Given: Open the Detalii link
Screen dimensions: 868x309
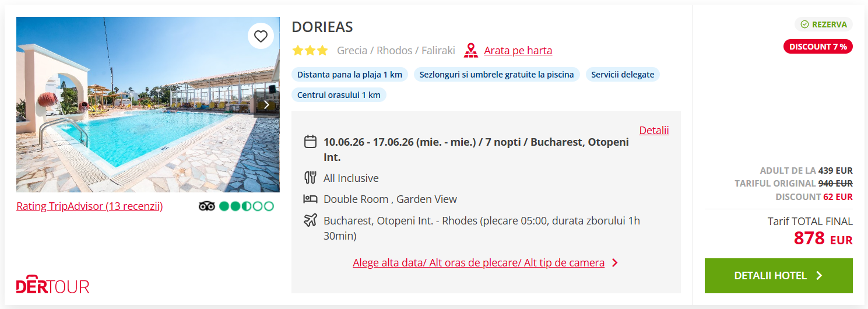Looking at the screenshot, I should pyautogui.click(x=653, y=130).
